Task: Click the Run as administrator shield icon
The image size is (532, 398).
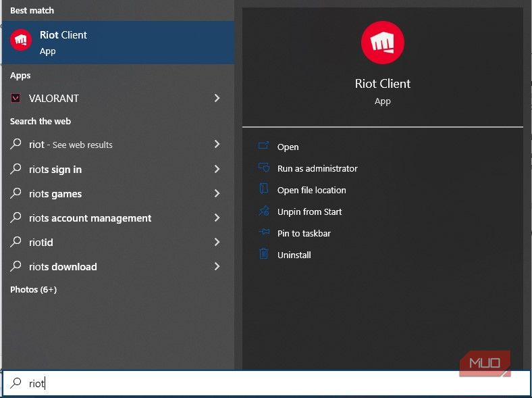Action: click(x=263, y=168)
